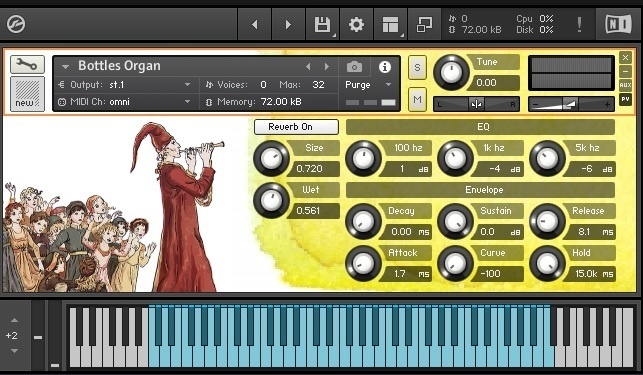
Task: Click the 100 hz EQ knob
Action: [363, 158]
